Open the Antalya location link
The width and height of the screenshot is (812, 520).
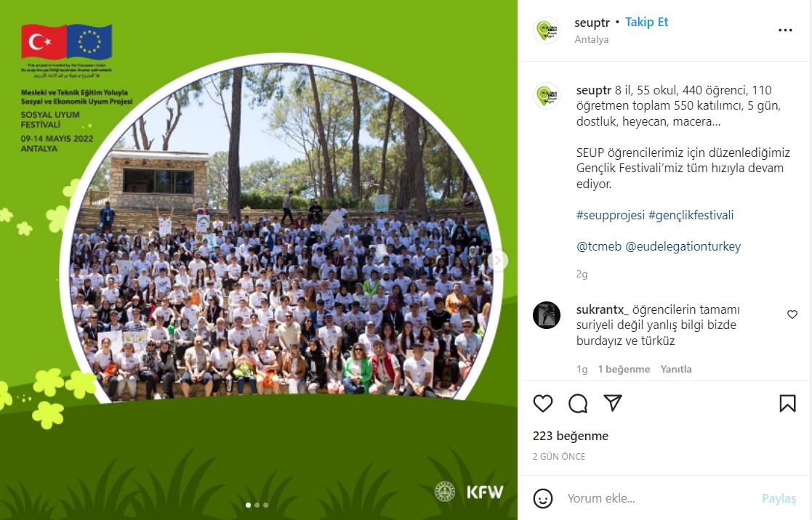(x=592, y=39)
